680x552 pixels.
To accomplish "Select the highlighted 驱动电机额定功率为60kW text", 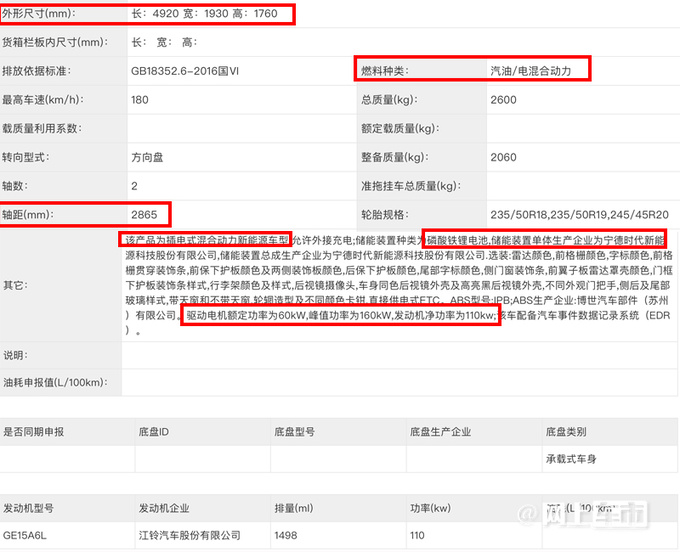I will click(x=245, y=315).
